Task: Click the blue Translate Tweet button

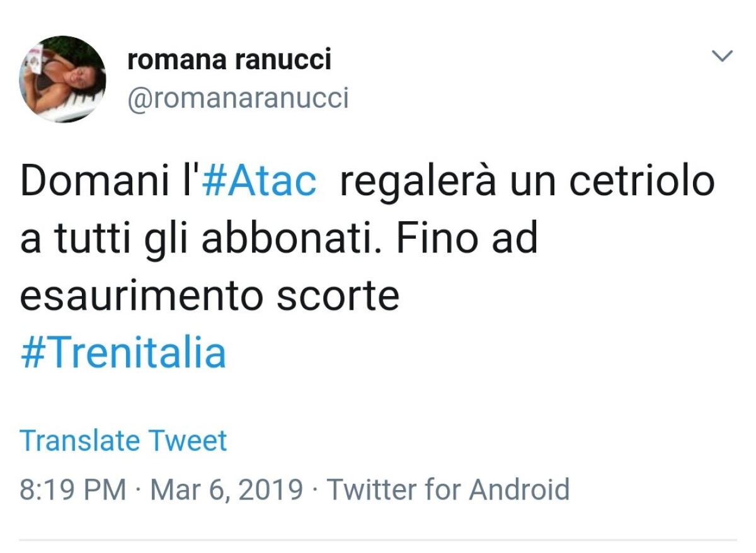Action: pos(123,440)
